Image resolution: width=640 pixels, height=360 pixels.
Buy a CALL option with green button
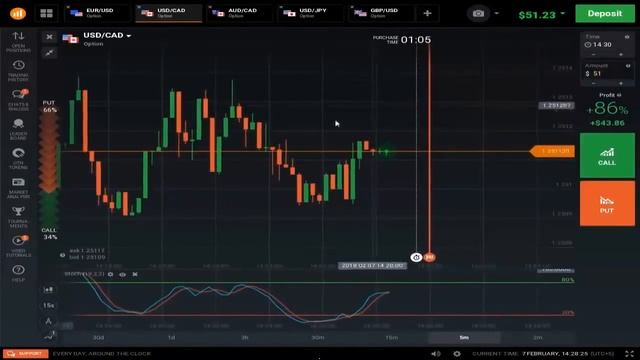[607, 156]
